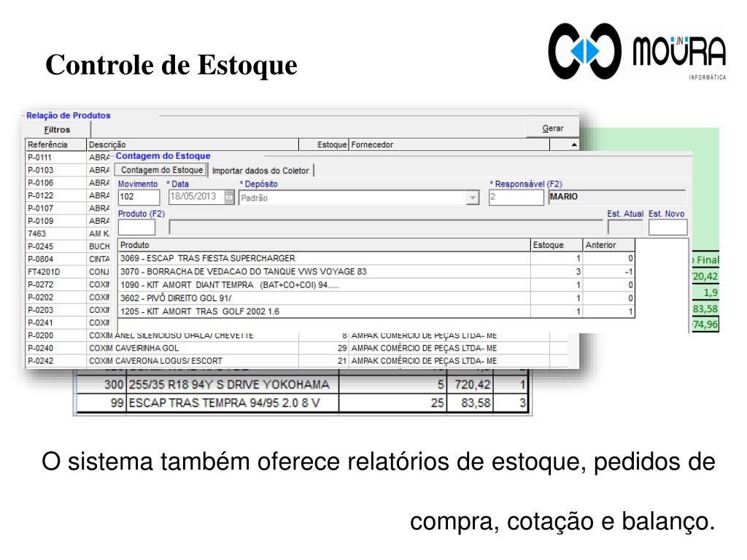This screenshot has width=747, height=560.
Task: Select reference P-0200 row
Action: coord(55,335)
